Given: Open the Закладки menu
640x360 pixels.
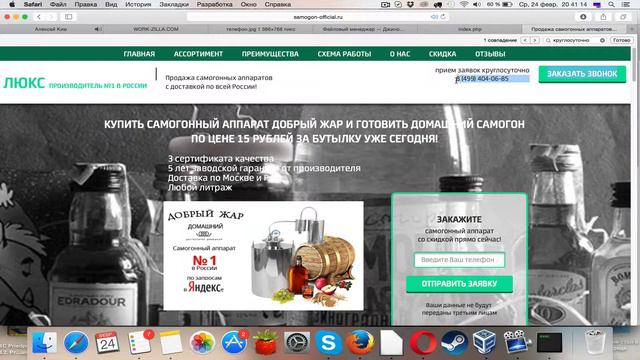Looking at the screenshot, I should [174, 4].
